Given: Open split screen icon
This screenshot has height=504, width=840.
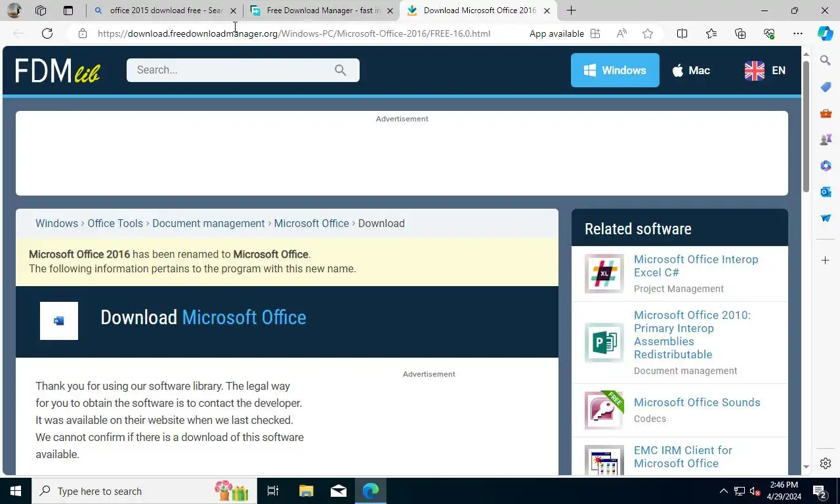Looking at the screenshot, I should [x=682, y=33].
